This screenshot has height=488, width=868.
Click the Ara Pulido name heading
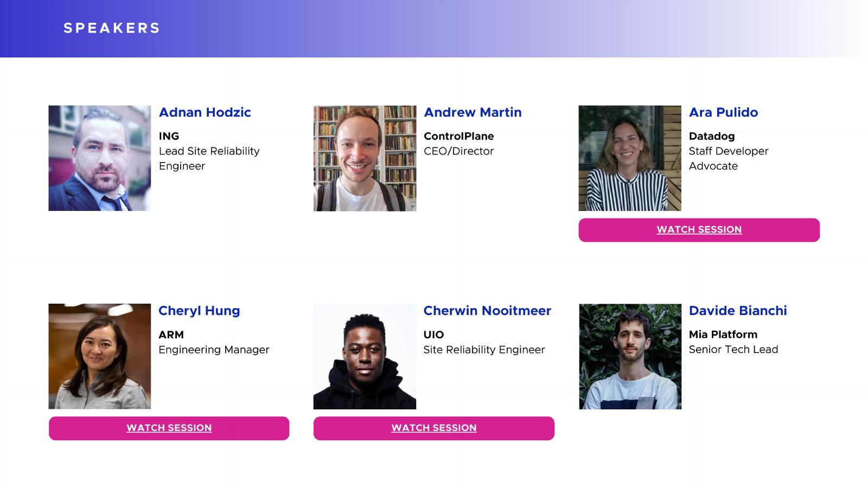(723, 112)
